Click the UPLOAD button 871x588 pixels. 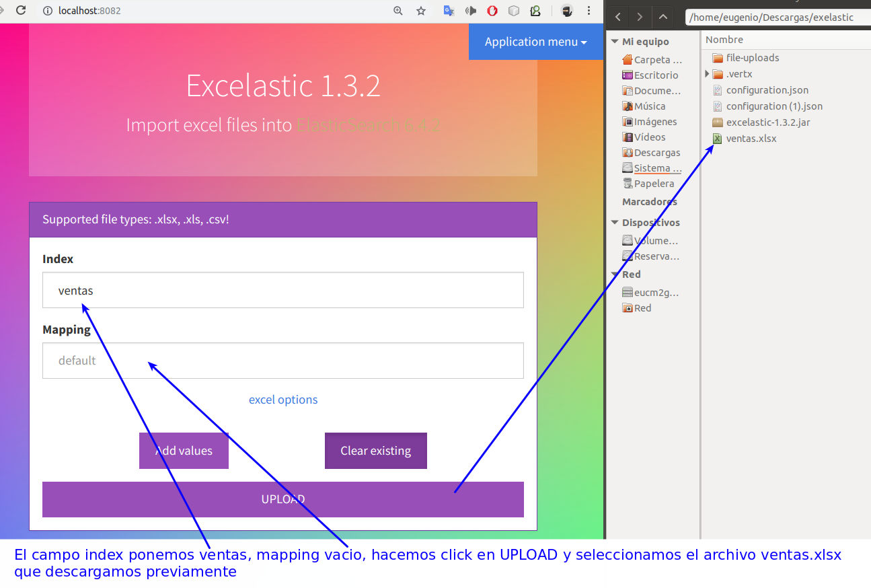pos(283,499)
